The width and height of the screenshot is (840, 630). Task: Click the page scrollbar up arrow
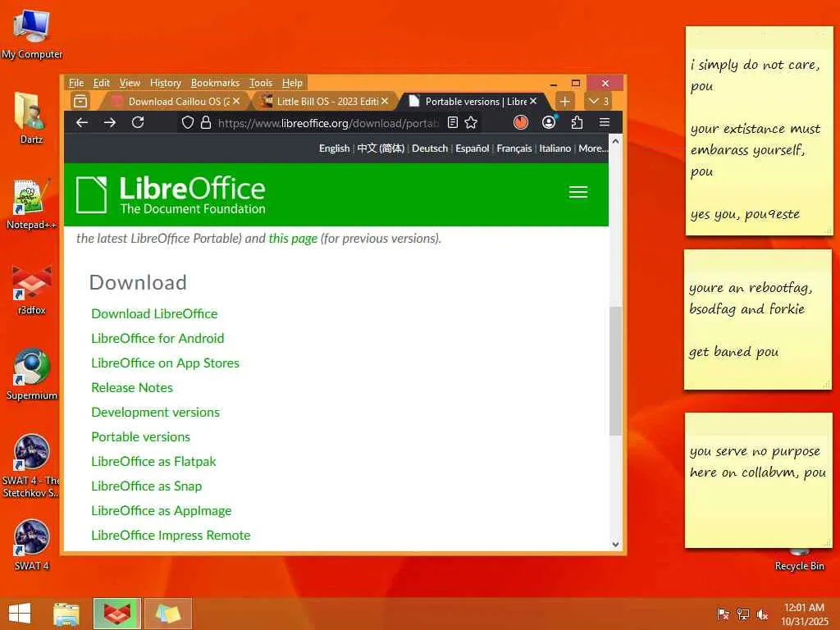click(615, 141)
